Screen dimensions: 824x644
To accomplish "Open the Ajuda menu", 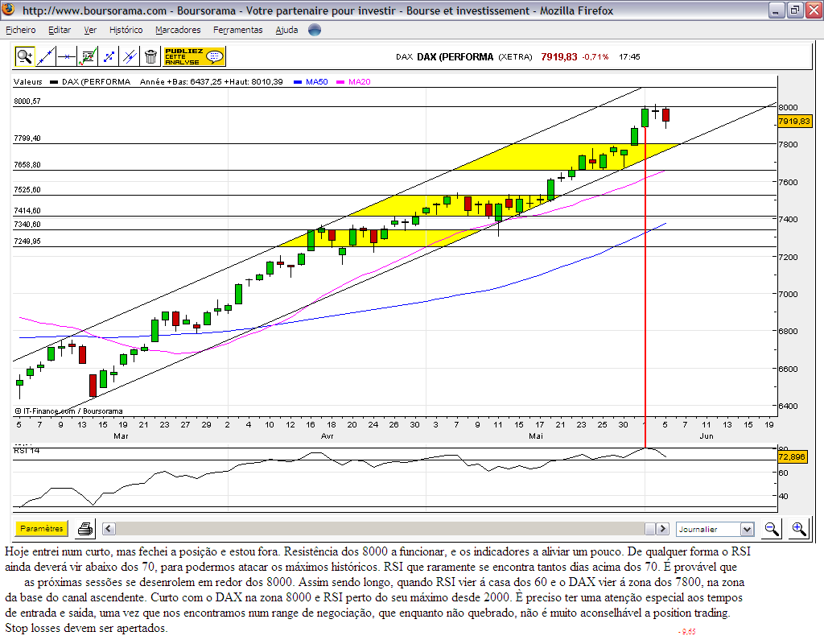I will (286, 30).
